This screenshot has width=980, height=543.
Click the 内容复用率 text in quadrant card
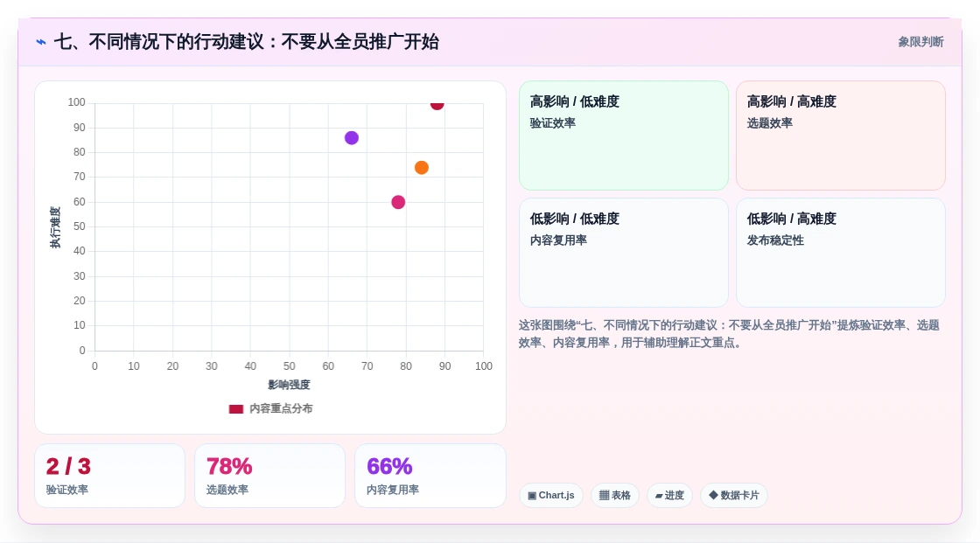click(558, 240)
